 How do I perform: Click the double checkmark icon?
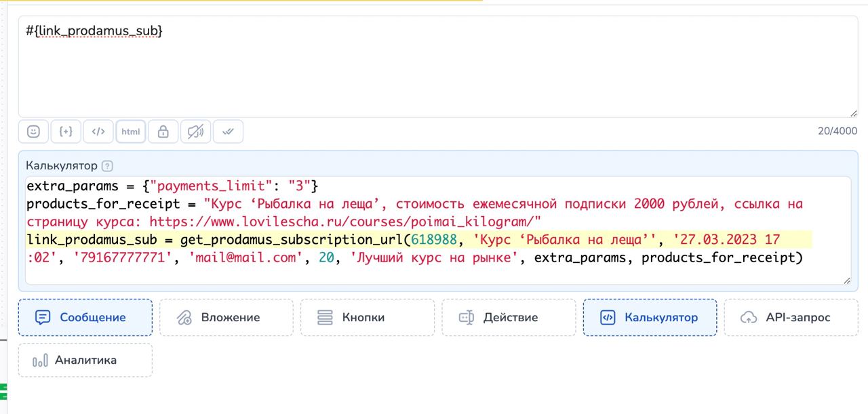(228, 131)
